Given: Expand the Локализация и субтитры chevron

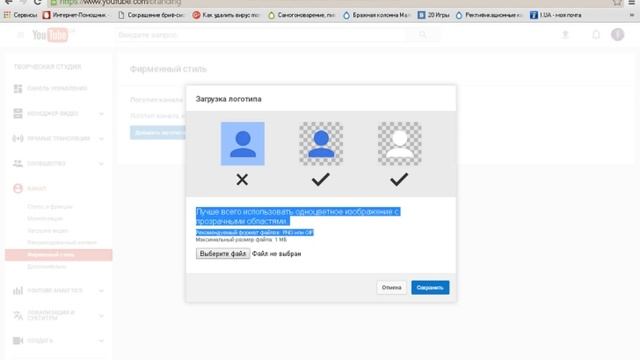Looking at the screenshot, I should (101, 316).
